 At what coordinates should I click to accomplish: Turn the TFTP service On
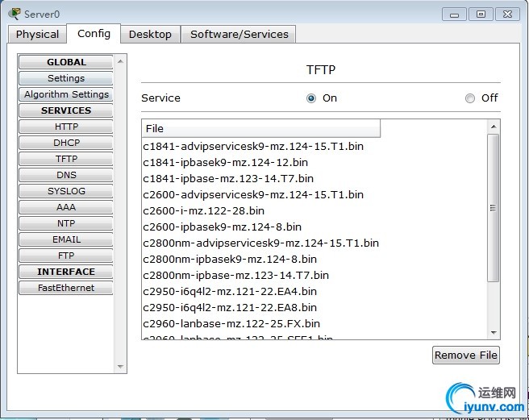coord(311,98)
